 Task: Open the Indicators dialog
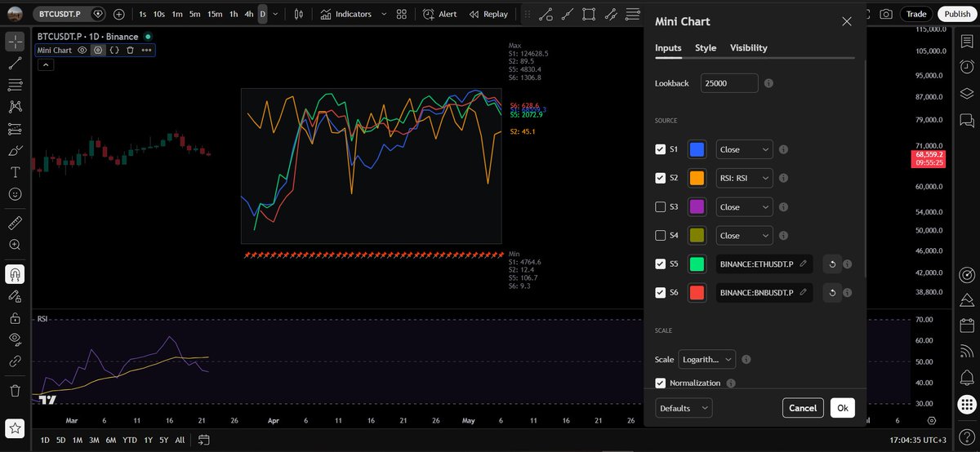click(346, 14)
